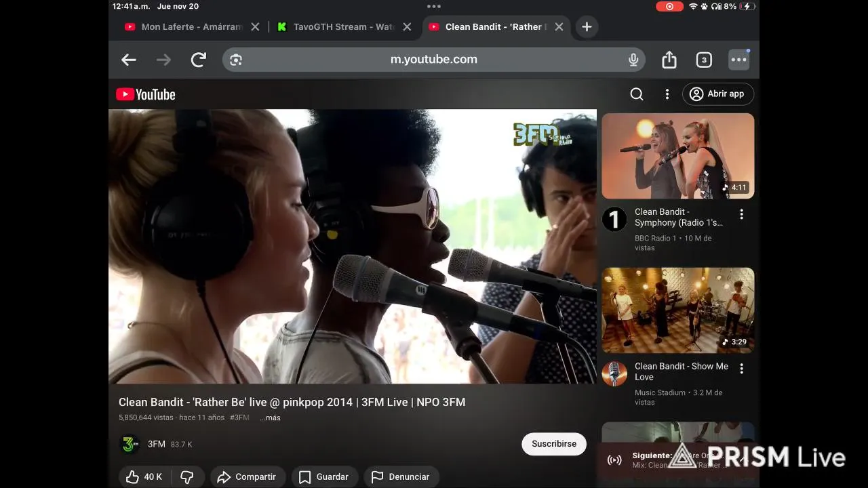868x488 pixels.
Task: Close the Mon Laferte tab
Action: tap(255, 26)
